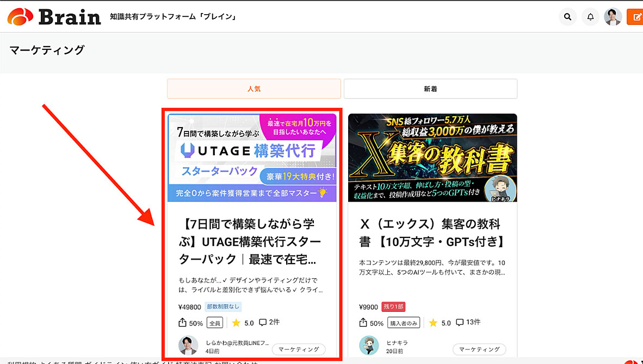Click the 20日前 timestamp
This screenshot has height=364, width=643.
point(394,352)
